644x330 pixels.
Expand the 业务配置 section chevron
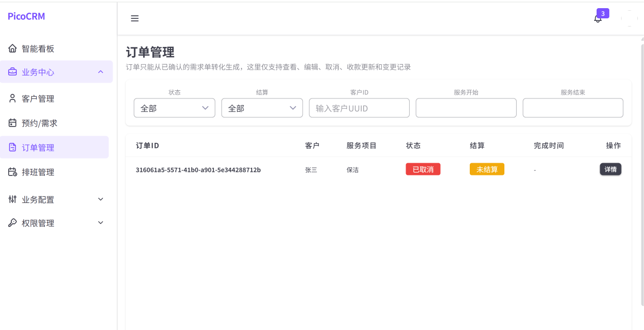click(x=100, y=199)
